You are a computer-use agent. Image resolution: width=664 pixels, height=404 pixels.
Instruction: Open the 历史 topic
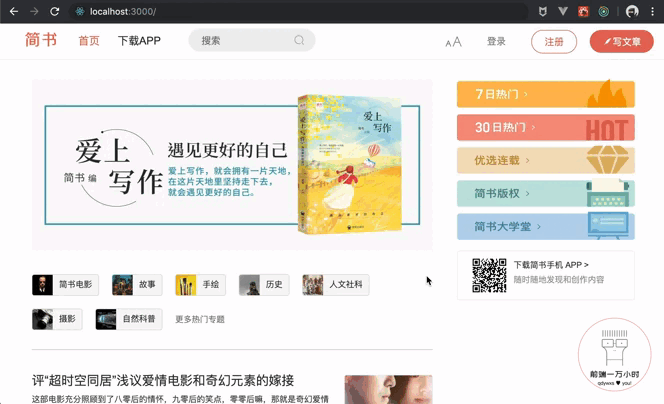(x=264, y=285)
